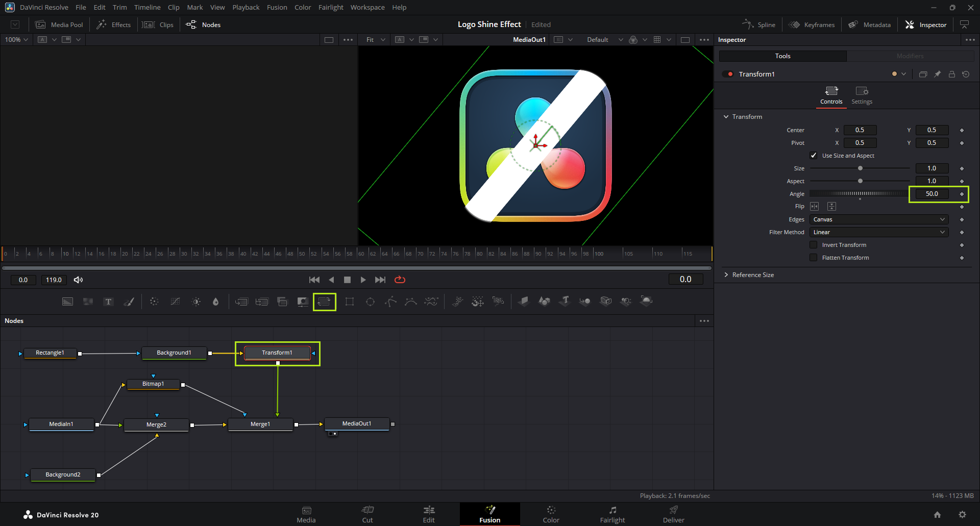The image size is (980, 526).
Task: Flip the image horizontally
Action: pos(815,207)
